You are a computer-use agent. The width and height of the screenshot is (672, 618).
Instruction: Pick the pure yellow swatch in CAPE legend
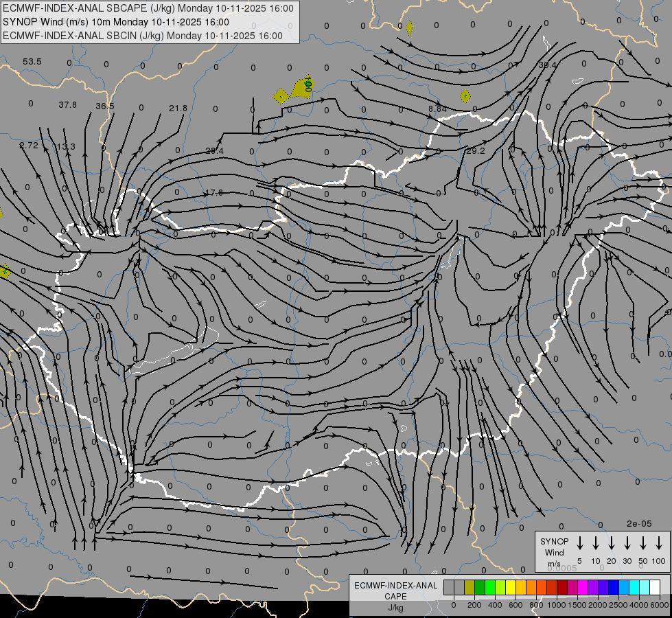point(511,587)
